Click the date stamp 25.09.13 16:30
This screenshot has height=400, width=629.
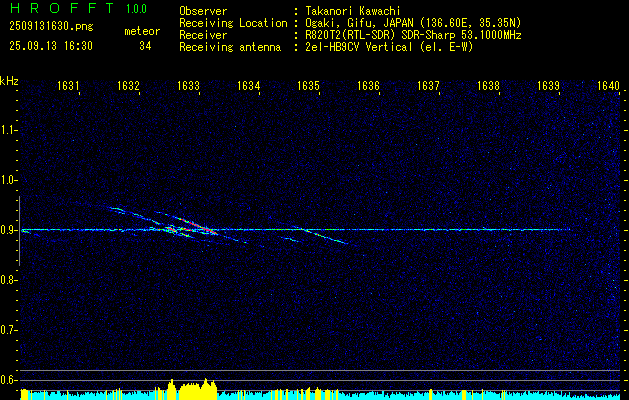click(51, 46)
